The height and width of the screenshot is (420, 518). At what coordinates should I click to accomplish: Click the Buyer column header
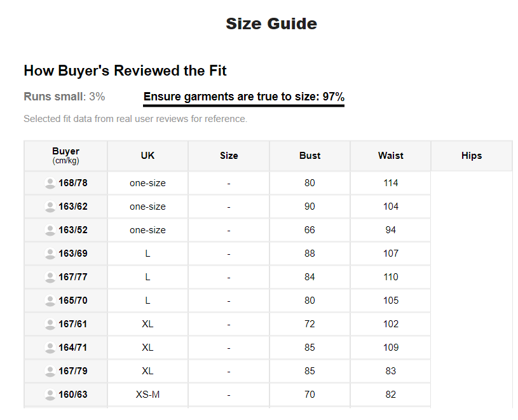click(65, 156)
